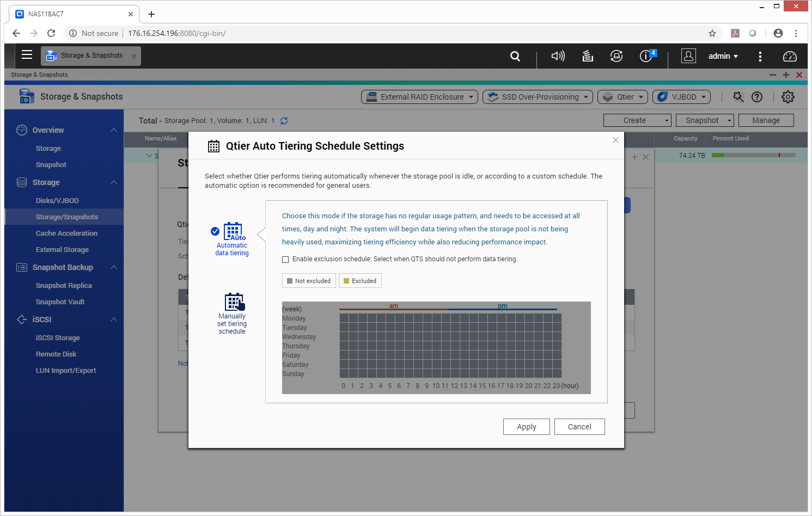Click the maintenance tools icon beside help
Image resolution: width=812 pixels, height=516 pixels.
pos(738,97)
